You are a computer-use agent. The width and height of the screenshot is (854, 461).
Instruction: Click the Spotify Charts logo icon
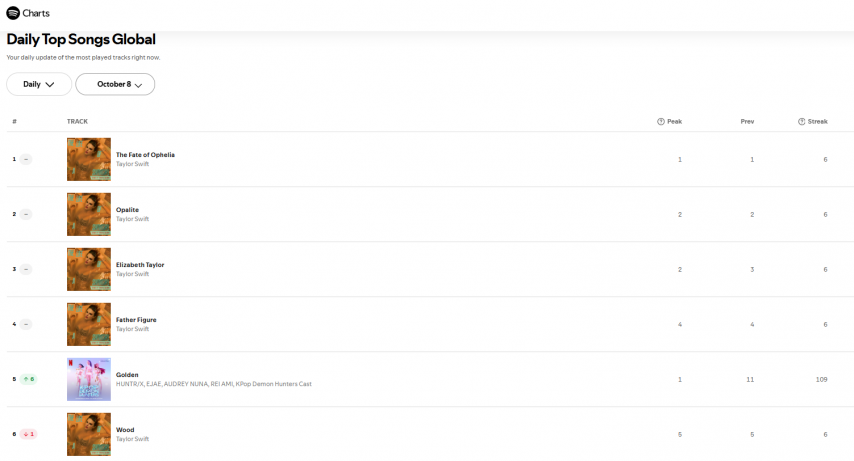(13, 13)
